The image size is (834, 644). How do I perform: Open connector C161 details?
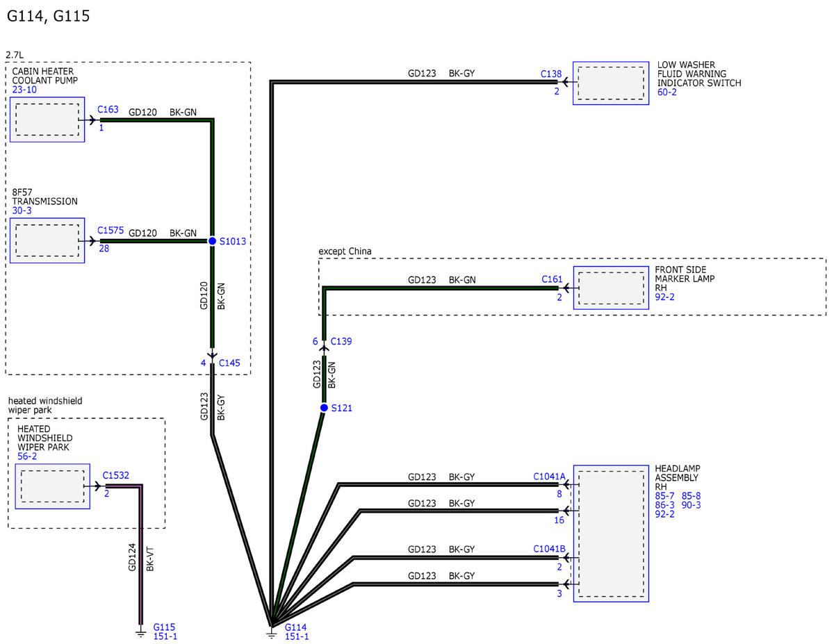(x=552, y=280)
